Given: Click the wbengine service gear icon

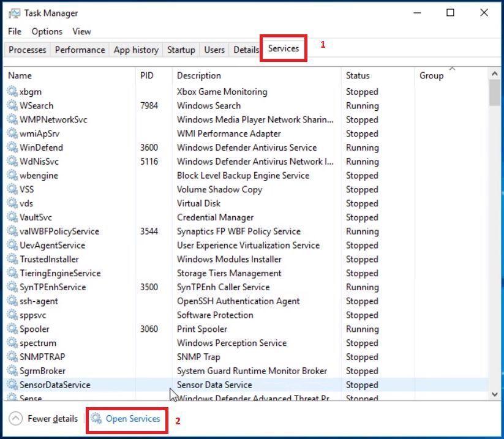Looking at the screenshot, I should [12, 175].
